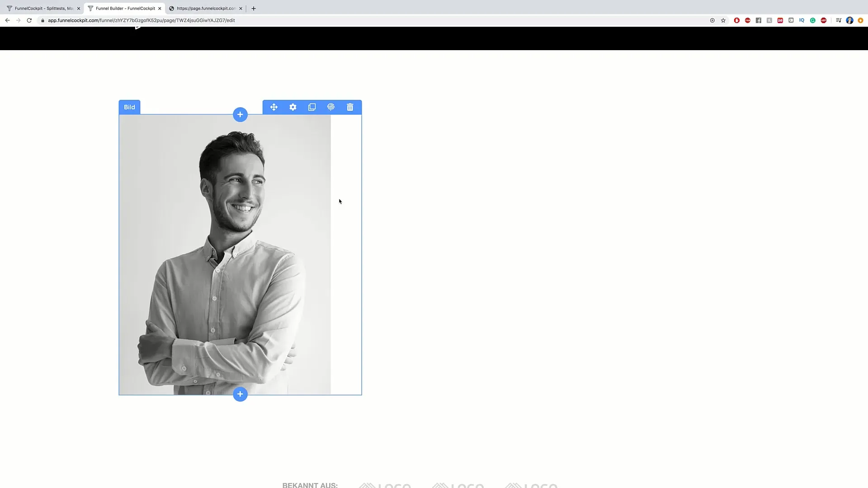Click the fingerprint icon in the element toolbar

(x=331, y=107)
